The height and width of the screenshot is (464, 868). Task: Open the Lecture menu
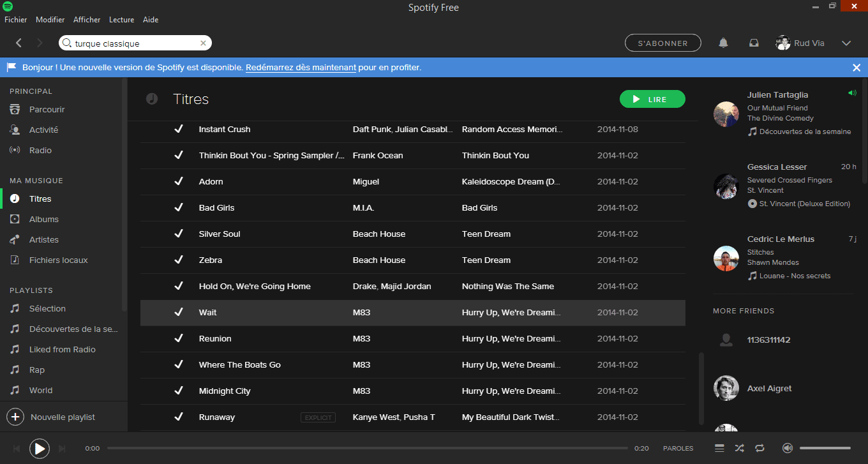pyautogui.click(x=121, y=20)
